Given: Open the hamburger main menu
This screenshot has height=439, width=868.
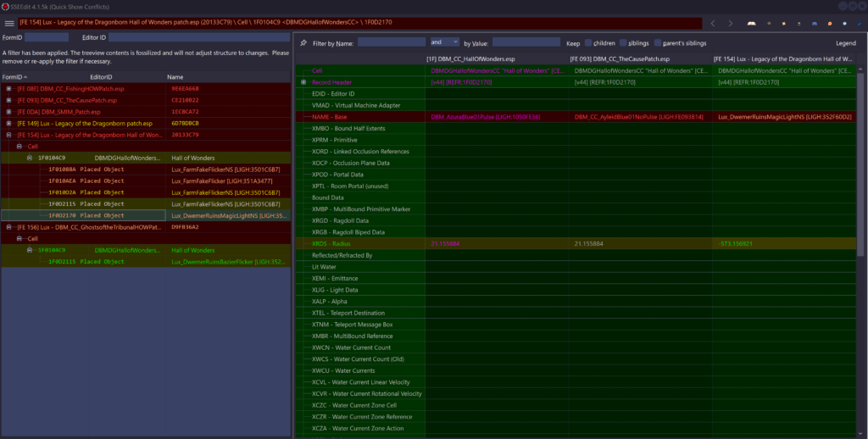Looking at the screenshot, I should tap(9, 23).
